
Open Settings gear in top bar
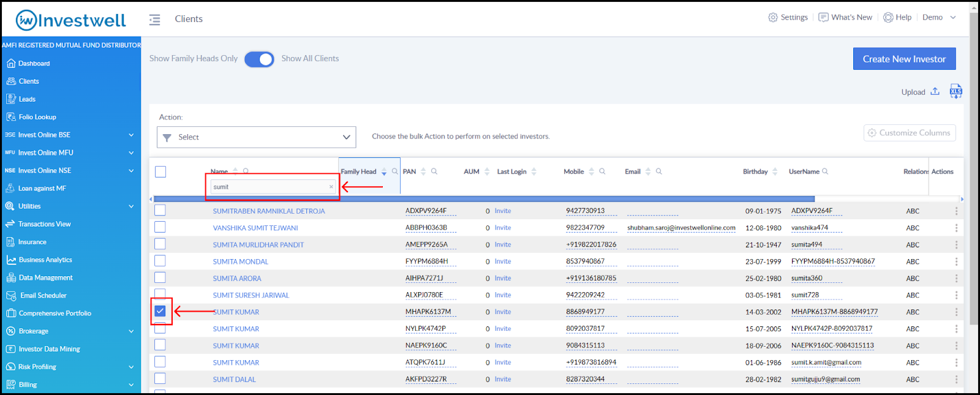coord(788,17)
